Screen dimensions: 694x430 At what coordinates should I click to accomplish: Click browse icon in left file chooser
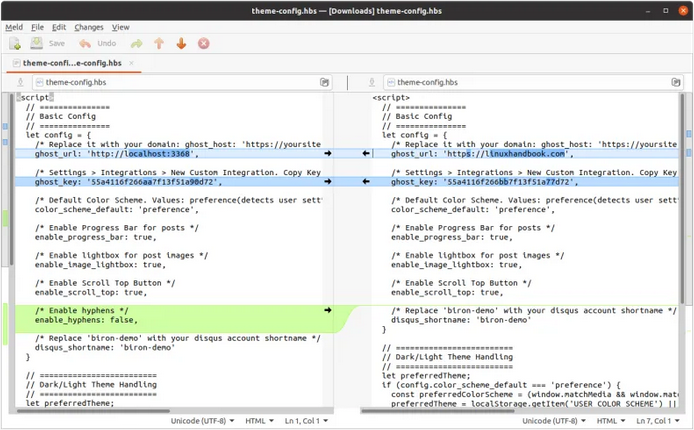pyautogui.click(x=324, y=82)
